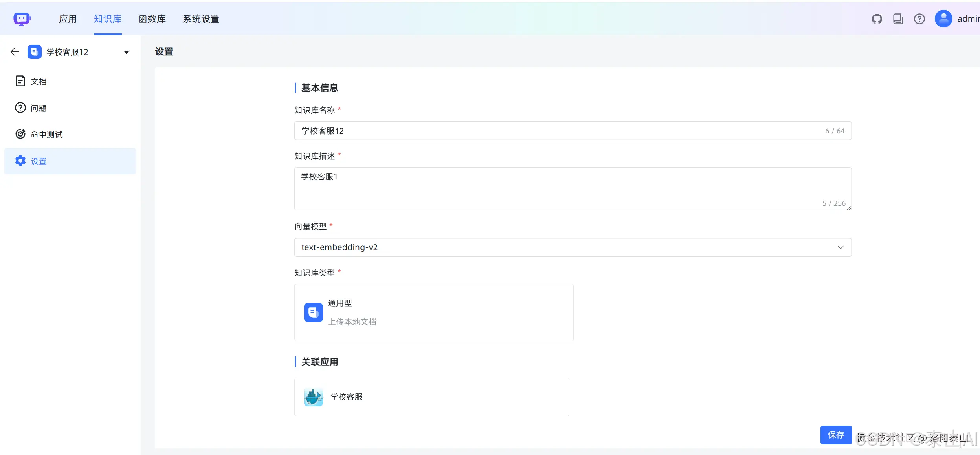Click the back arrow to return

point(15,51)
